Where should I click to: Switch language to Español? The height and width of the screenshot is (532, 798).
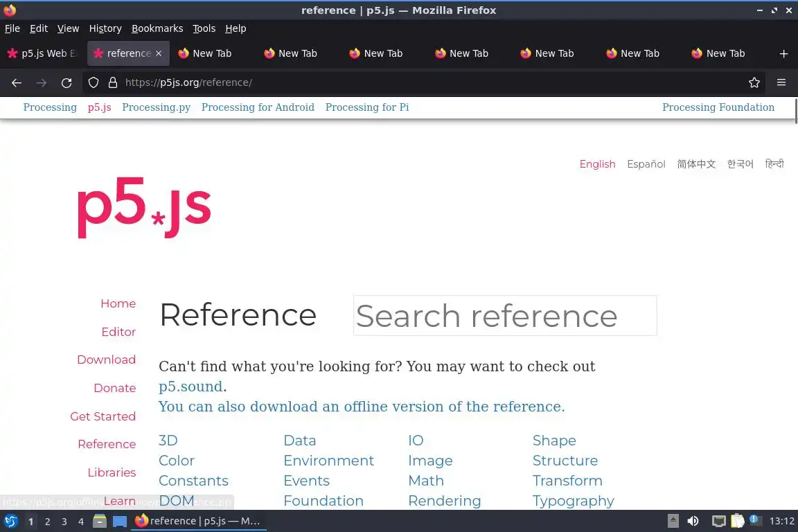[646, 164]
